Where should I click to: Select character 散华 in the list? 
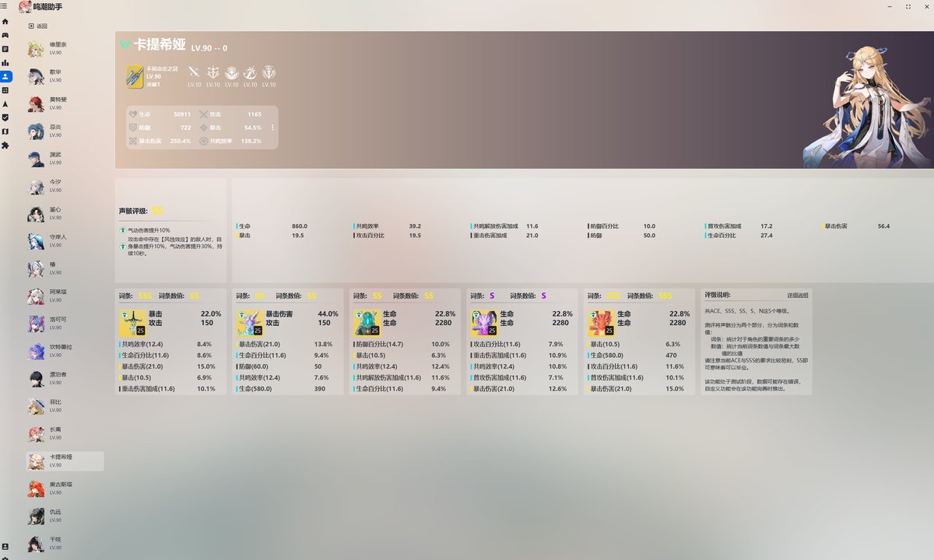point(65,76)
